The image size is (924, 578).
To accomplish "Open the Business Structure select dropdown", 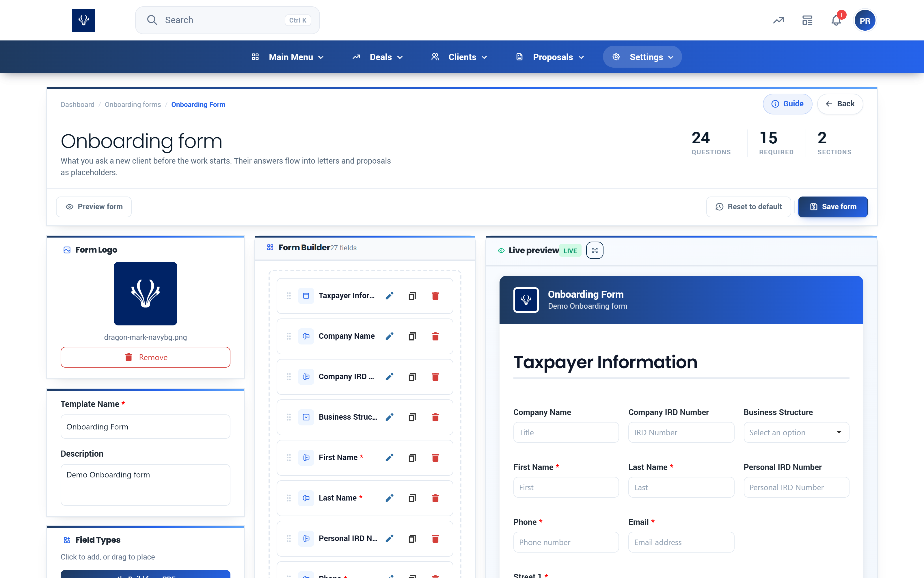I will [796, 432].
